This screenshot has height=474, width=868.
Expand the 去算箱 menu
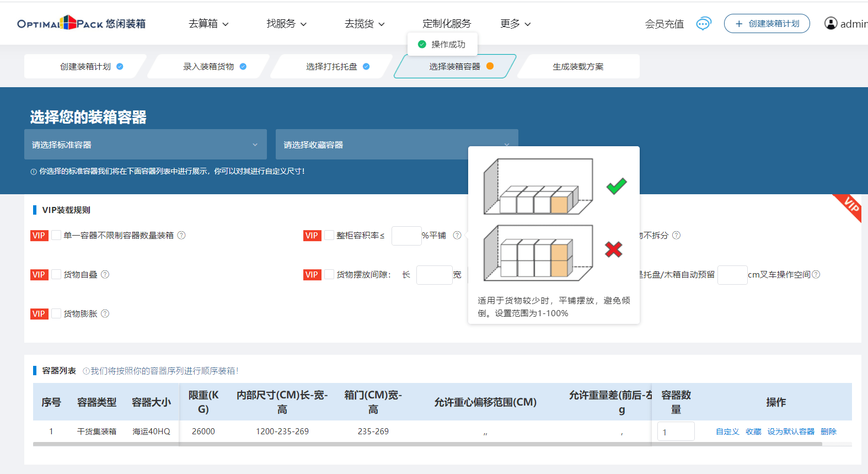[208, 24]
